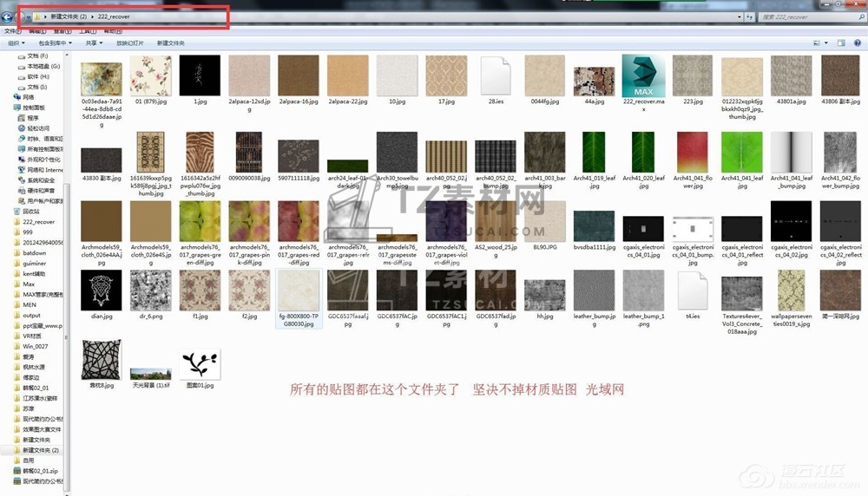868x496 pixels.
Task: Click the blue help icon
Action: (858, 43)
